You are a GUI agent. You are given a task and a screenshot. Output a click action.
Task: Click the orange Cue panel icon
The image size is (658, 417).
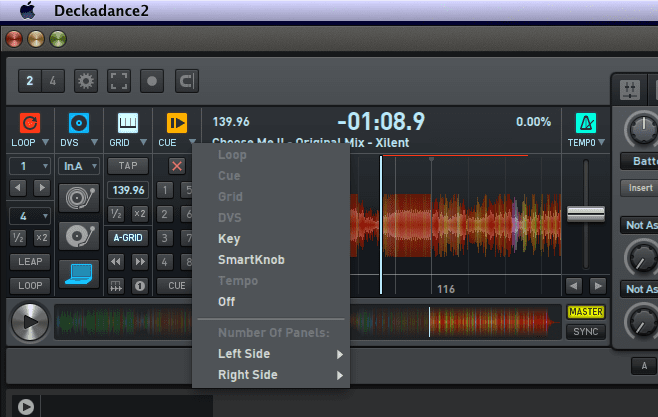(176, 123)
